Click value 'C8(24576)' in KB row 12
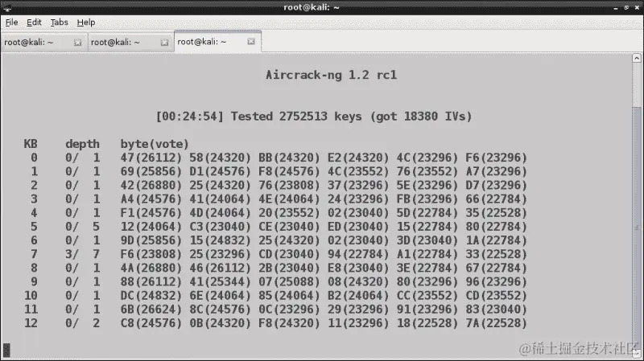The image size is (644, 361). click(x=151, y=323)
